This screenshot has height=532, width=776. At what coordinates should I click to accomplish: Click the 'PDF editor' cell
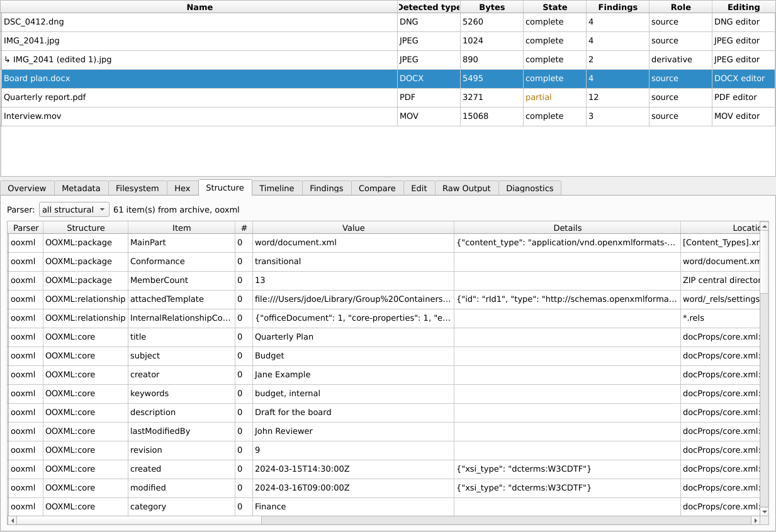coord(743,97)
